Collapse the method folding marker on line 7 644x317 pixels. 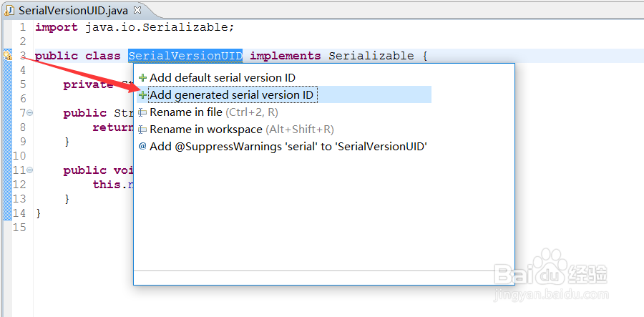point(30,113)
